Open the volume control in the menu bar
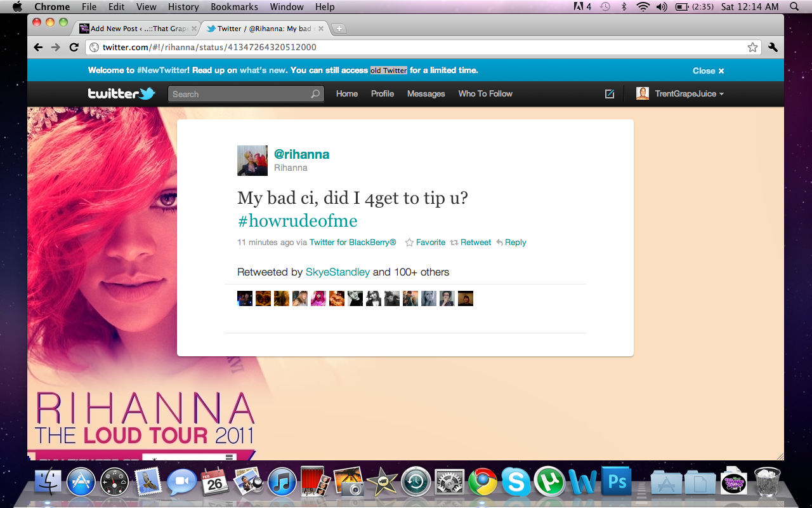 pyautogui.click(x=662, y=7)
